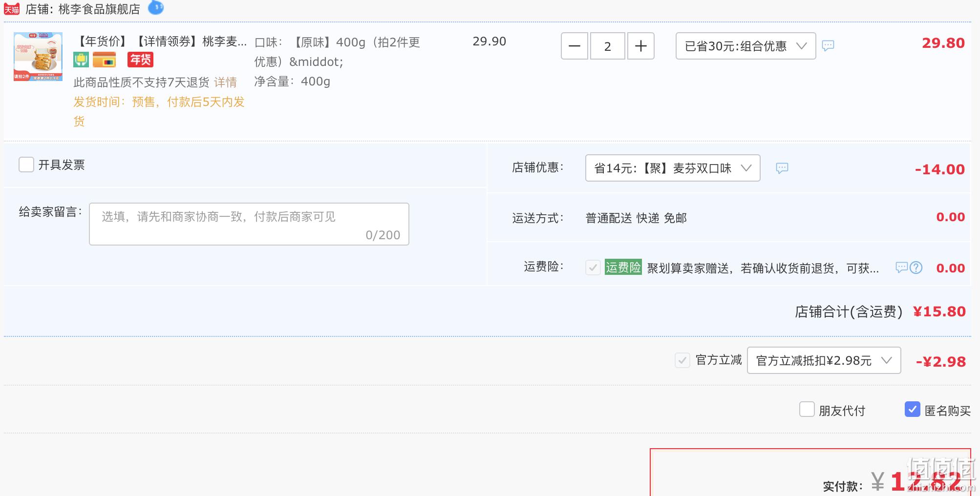Open the 店铺优惠 省14元 dropdown
980x496 pixels.
(673, 168)
